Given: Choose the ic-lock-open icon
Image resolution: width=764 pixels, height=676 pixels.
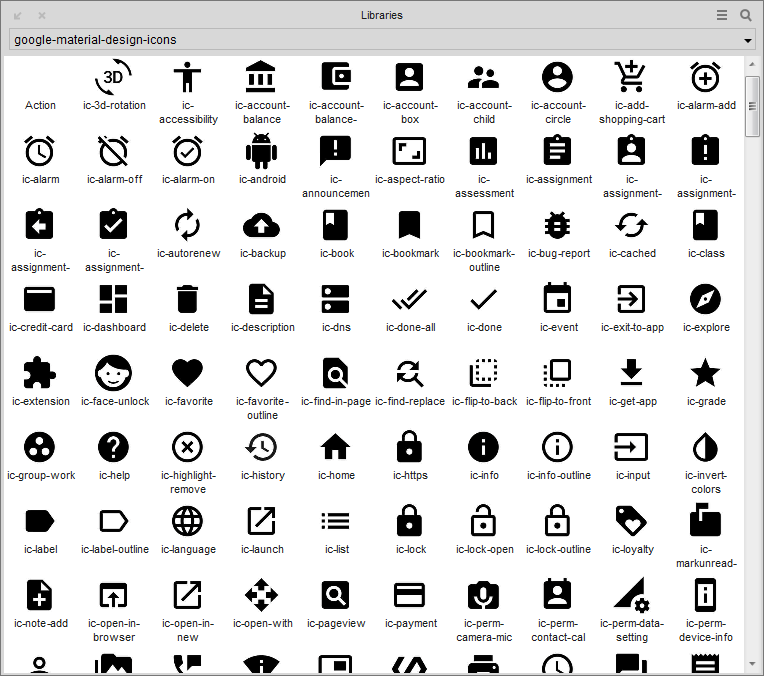Looking at the screenshot, I should pos(483,520).
